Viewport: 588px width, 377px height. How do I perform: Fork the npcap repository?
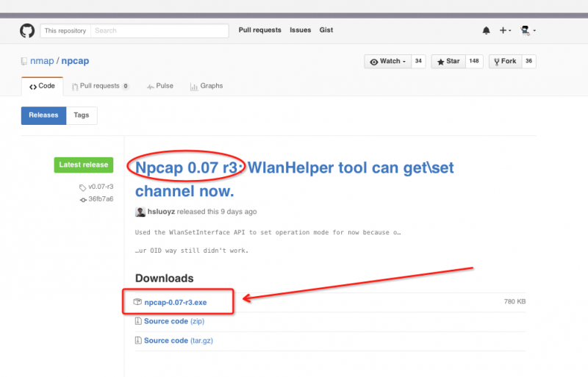(505, 61)
